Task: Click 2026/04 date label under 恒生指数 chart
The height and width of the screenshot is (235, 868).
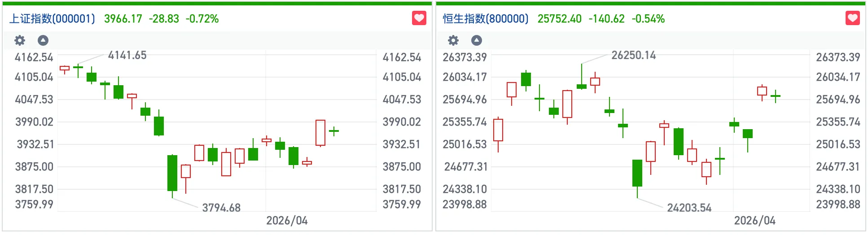Action: click(754, 221)
